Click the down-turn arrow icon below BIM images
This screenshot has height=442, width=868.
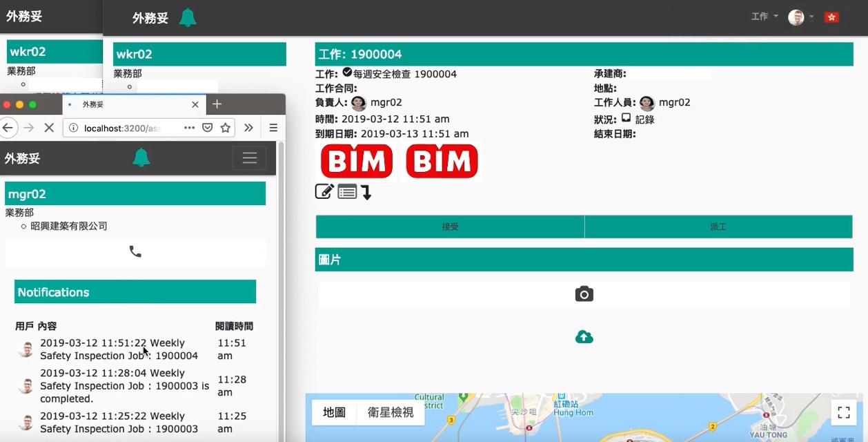click(366, 193)
